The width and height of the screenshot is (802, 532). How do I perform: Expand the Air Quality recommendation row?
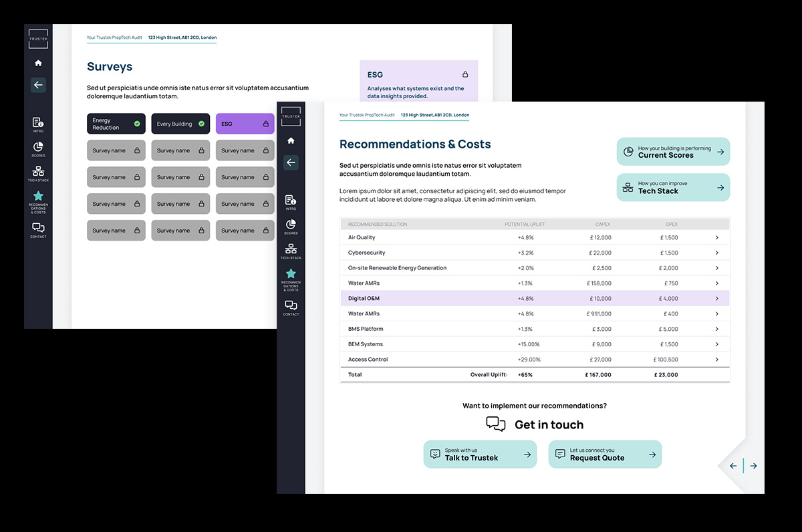click(716, 237)
